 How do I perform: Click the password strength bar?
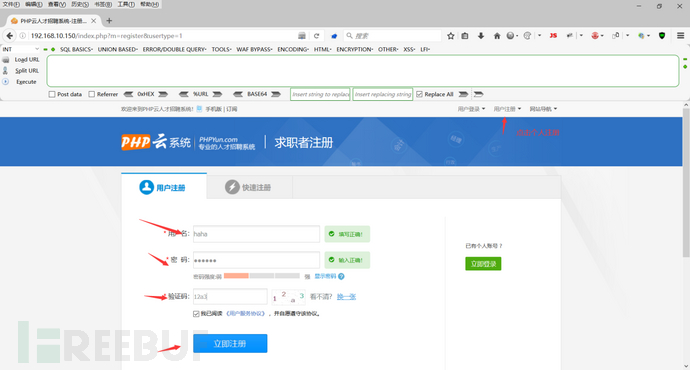[x=262, y=276]
